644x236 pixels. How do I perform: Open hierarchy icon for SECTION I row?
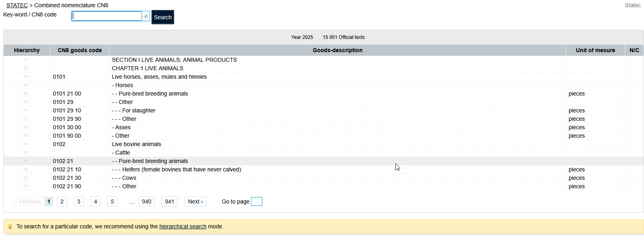point(26,60)
